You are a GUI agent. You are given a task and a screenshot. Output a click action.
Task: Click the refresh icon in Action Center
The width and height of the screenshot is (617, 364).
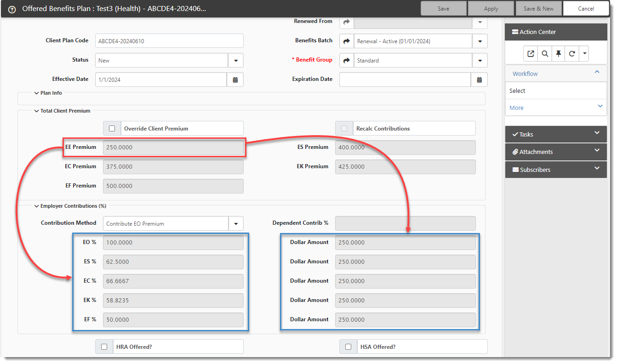click(571, 54)
